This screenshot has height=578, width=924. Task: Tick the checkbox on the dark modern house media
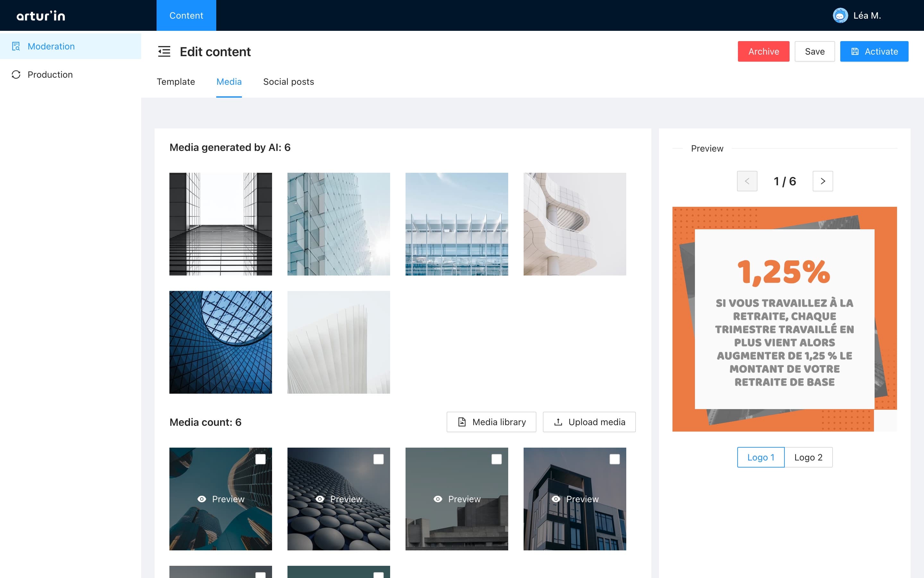[x=614, y=459]
